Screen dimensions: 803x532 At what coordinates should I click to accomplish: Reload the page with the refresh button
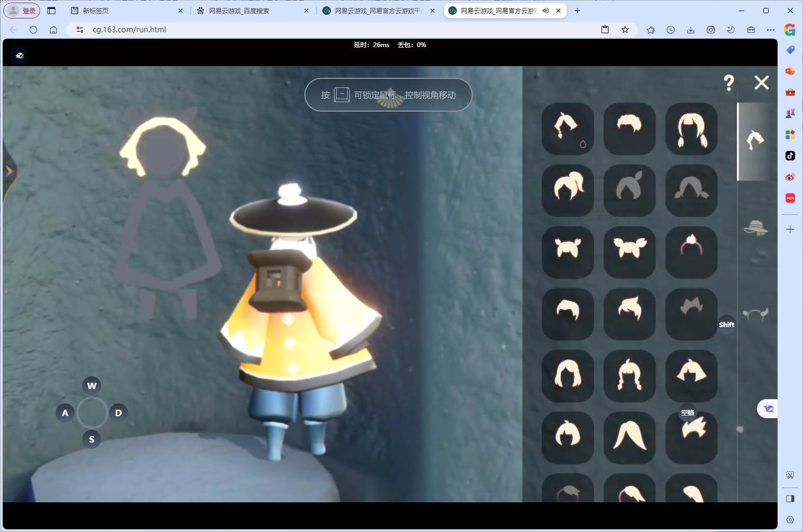pyautogui.click(x=33, y=30)
